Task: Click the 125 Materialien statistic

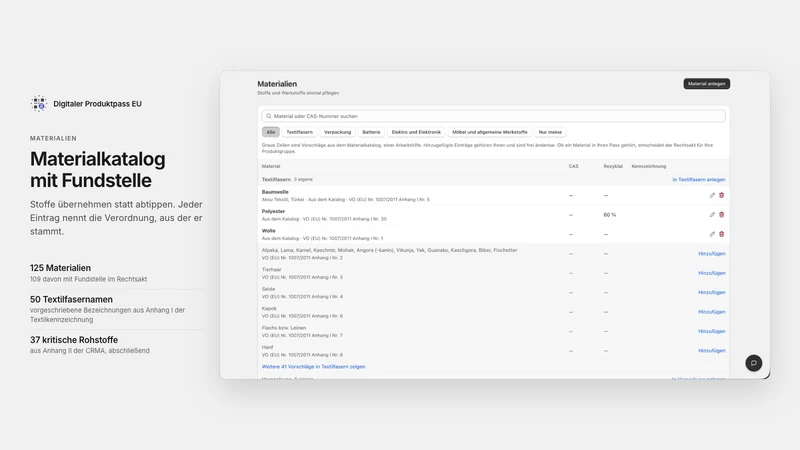Action: click(60, 268)
